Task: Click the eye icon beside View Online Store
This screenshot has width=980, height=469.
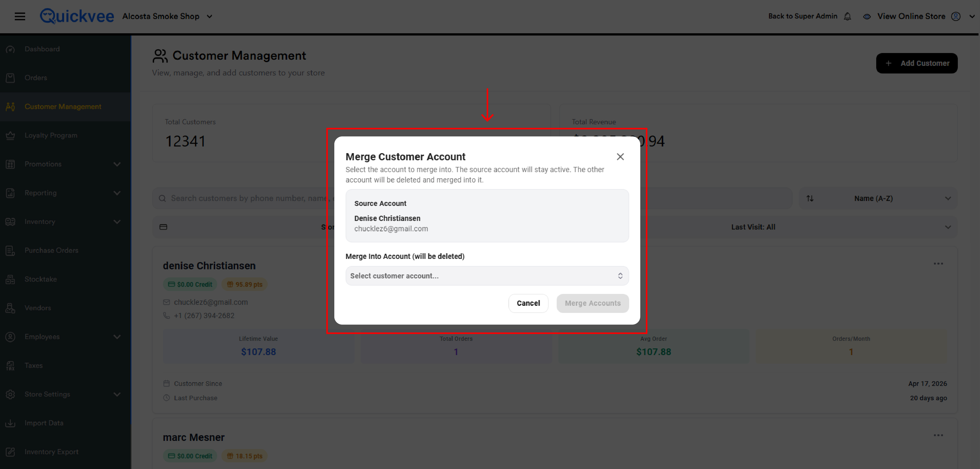Action: tap(867, 16)
